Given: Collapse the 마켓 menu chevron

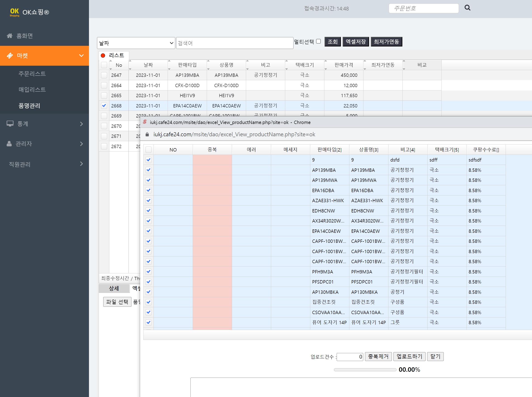Looking at the screenshot, I should [82, 56].
